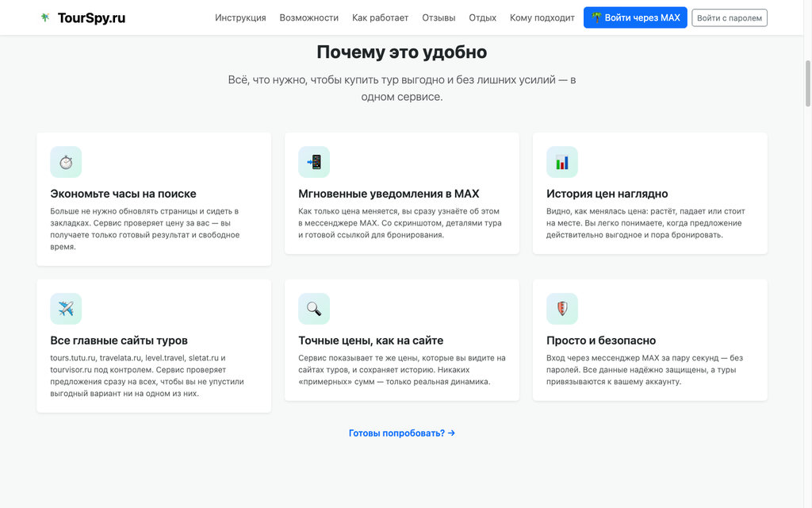Image resolution: width=812 pixels, height=508 pixels.
Task: Click the page's vertical scrollbar thumb
Action: (807, 83)
